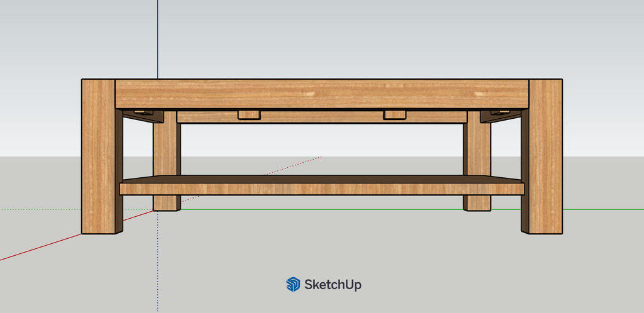
Task: Select the dark top surface of the lower shelf
Action: click(321, 179)
